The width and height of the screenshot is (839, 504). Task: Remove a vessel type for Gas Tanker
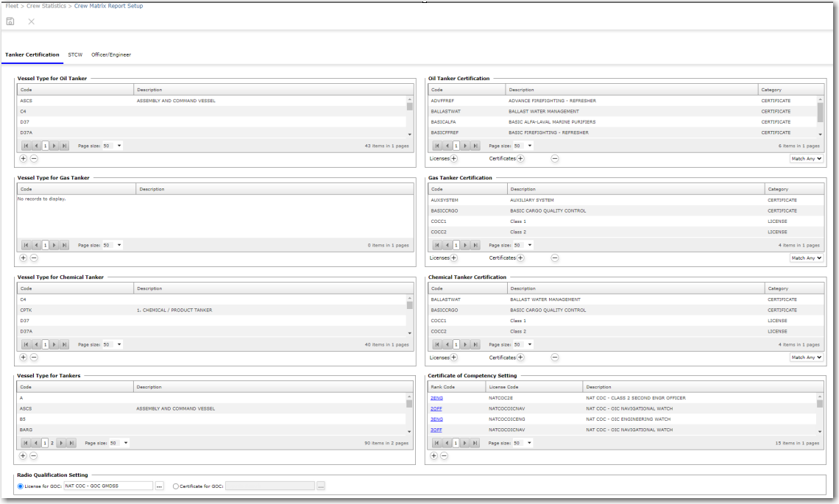point(34,258)
